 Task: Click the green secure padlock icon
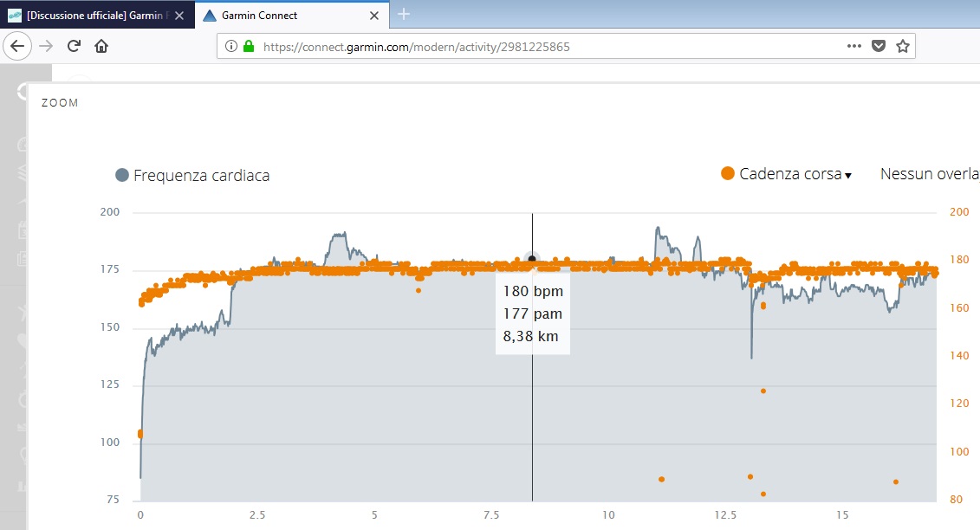point(249,46)
